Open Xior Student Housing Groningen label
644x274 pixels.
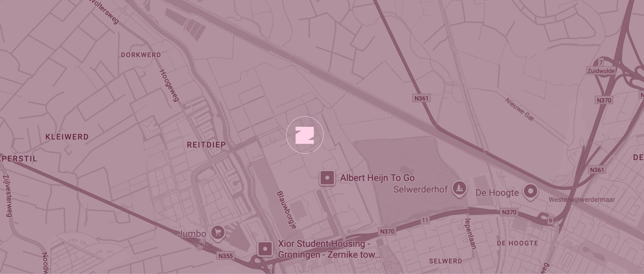tap(329, 249)
